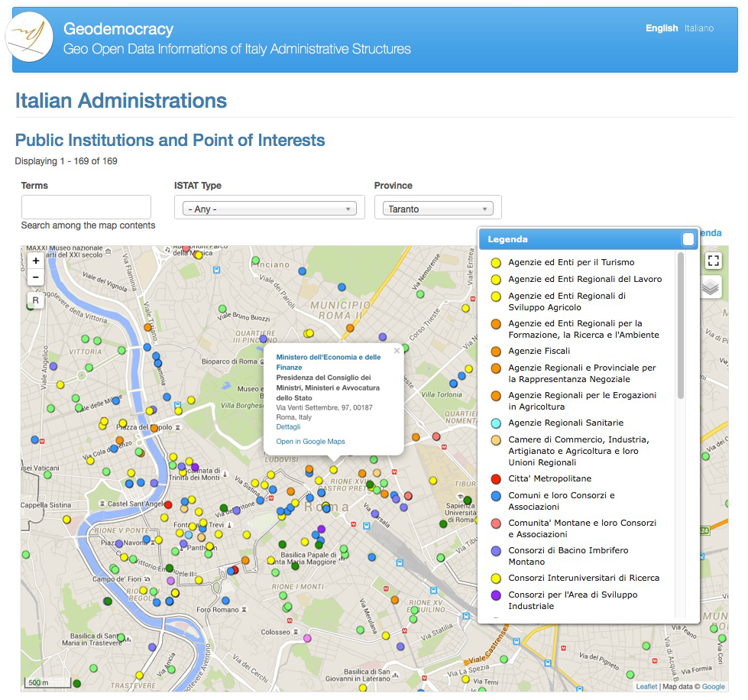This screenshot has height=700, width=748.
Task: Toggle the Legenda panel checkbox
Action: coord(688,239)
